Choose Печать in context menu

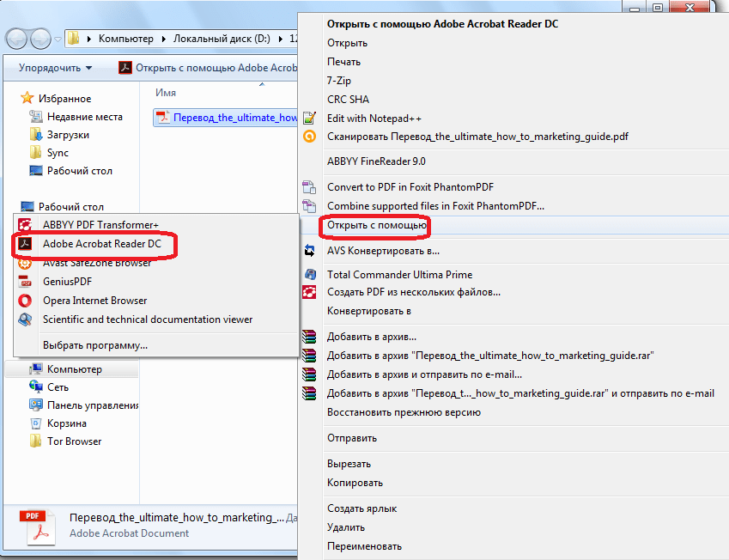[343, 62]
